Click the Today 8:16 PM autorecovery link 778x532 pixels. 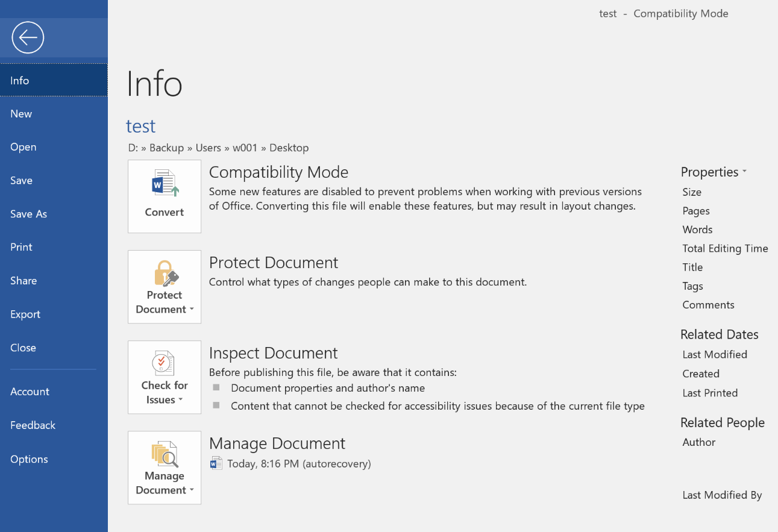coord(299,463)
